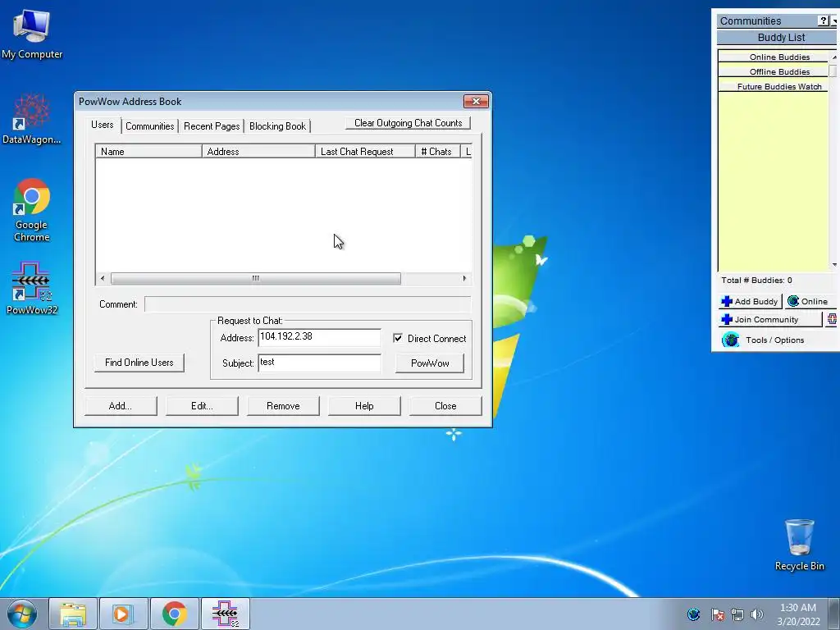Click the Subject field containing test
The image size is (840, 630).
319,363
